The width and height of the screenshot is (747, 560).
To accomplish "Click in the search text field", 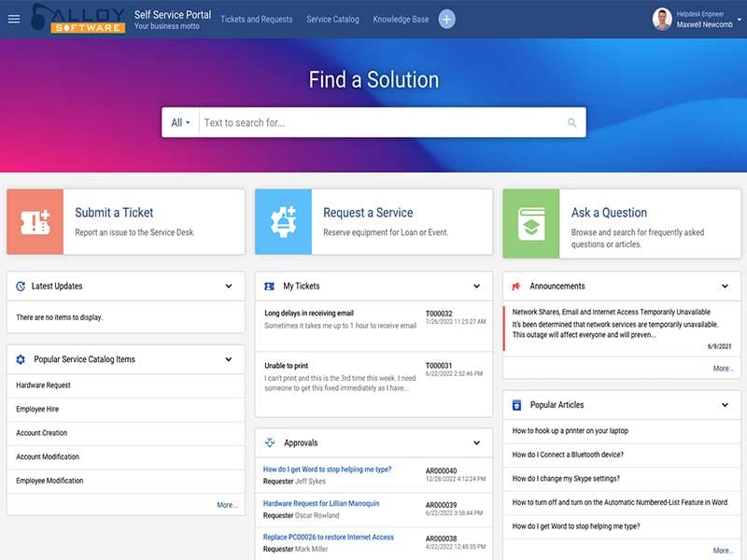I will (x=381, y=123).
